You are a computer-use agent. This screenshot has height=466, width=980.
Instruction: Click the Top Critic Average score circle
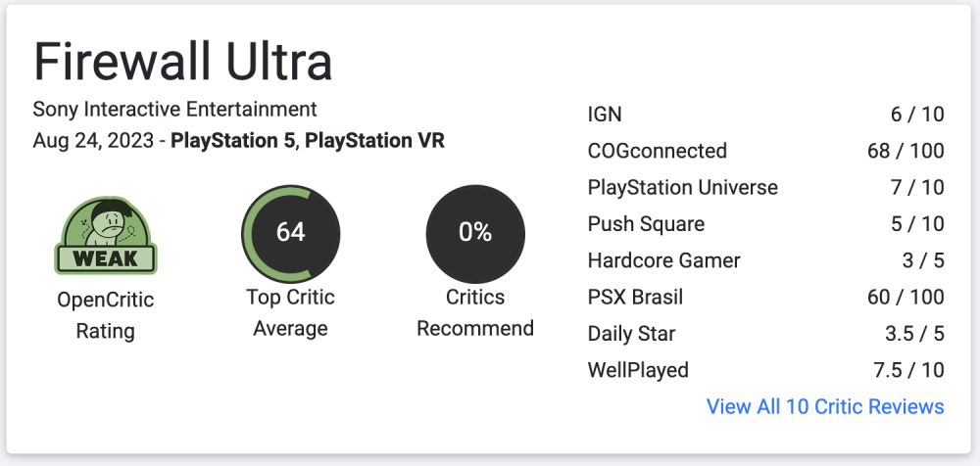click(290, 232)
